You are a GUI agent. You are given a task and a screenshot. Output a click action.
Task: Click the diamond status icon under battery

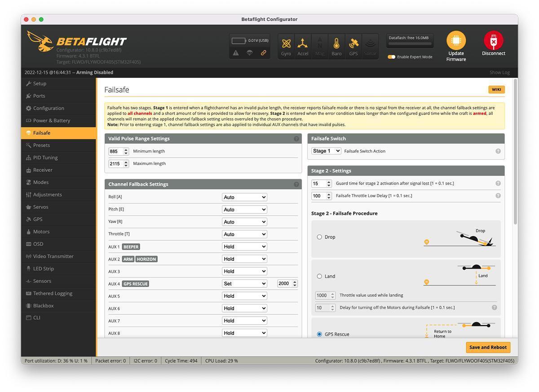click(x=250, y=53)
